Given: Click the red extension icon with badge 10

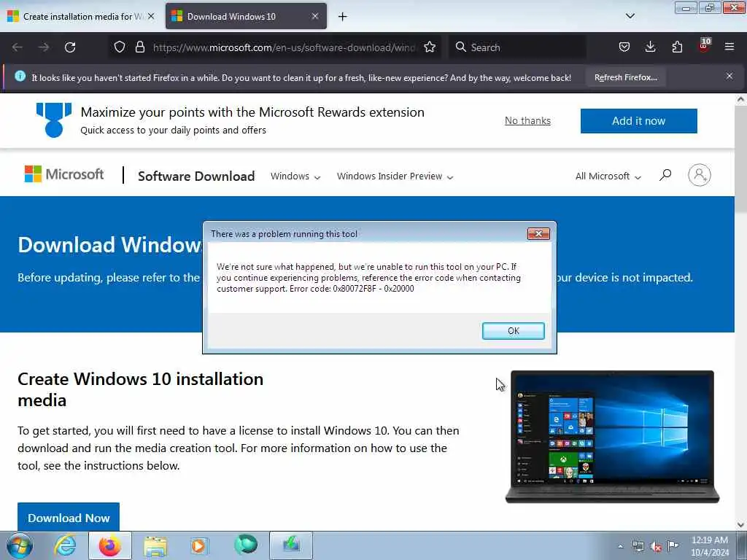Looking at the screenshot, I should tap(704, 45).
